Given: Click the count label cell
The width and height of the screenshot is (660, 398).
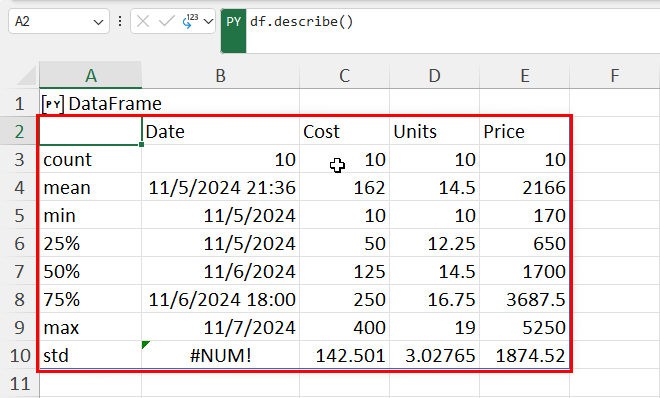Looking at the screenshot, I should 90,159.
